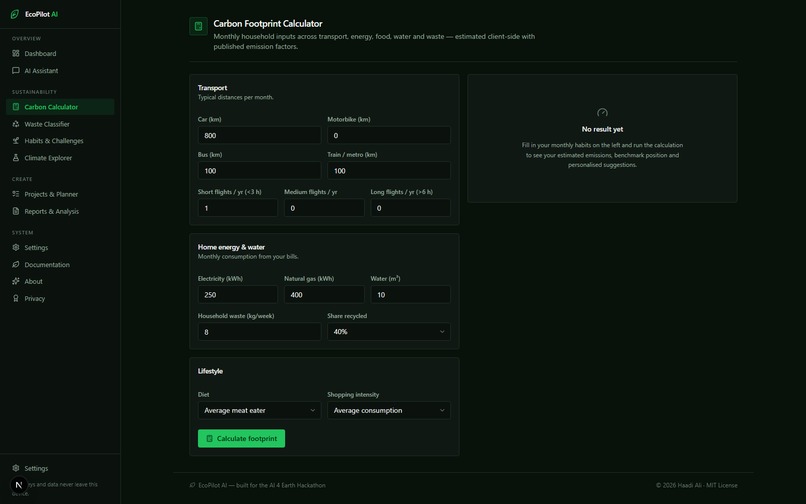
Task: Click 'Monthly consumption from your bills.' subtitle
Action: click(248, 256)
